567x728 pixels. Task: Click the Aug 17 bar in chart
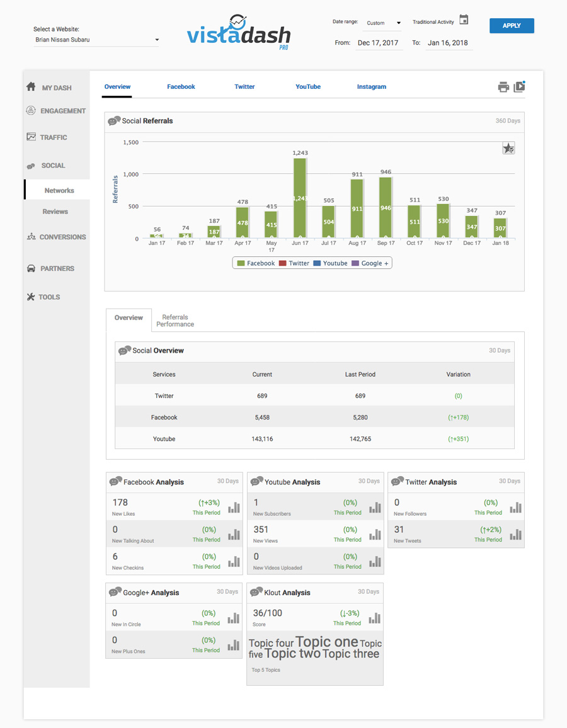357,209
